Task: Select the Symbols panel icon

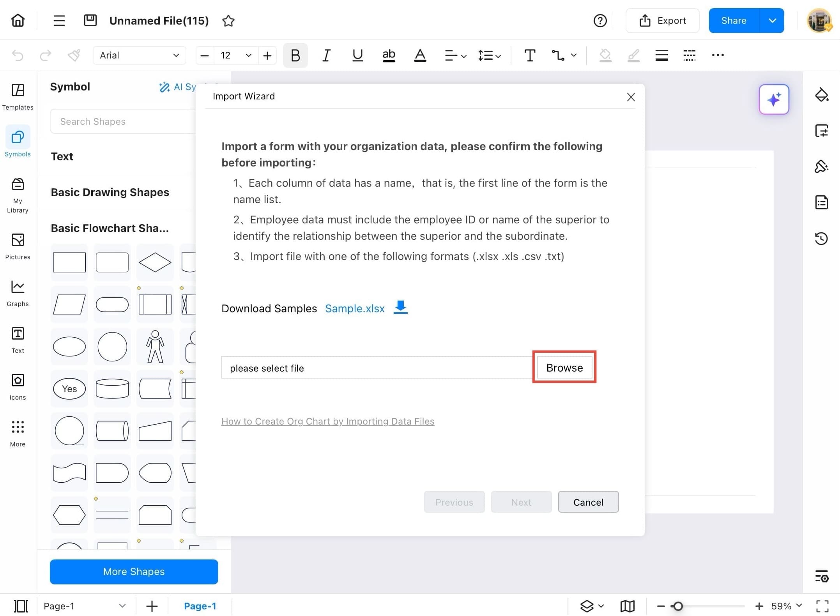Action: [17, 142]
